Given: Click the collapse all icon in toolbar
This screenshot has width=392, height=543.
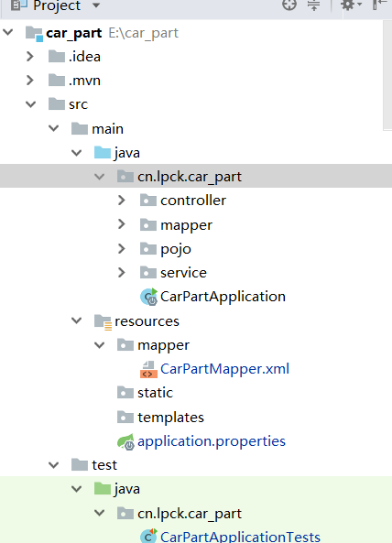Looking at the screenshot, I should (x=314, y=5).
